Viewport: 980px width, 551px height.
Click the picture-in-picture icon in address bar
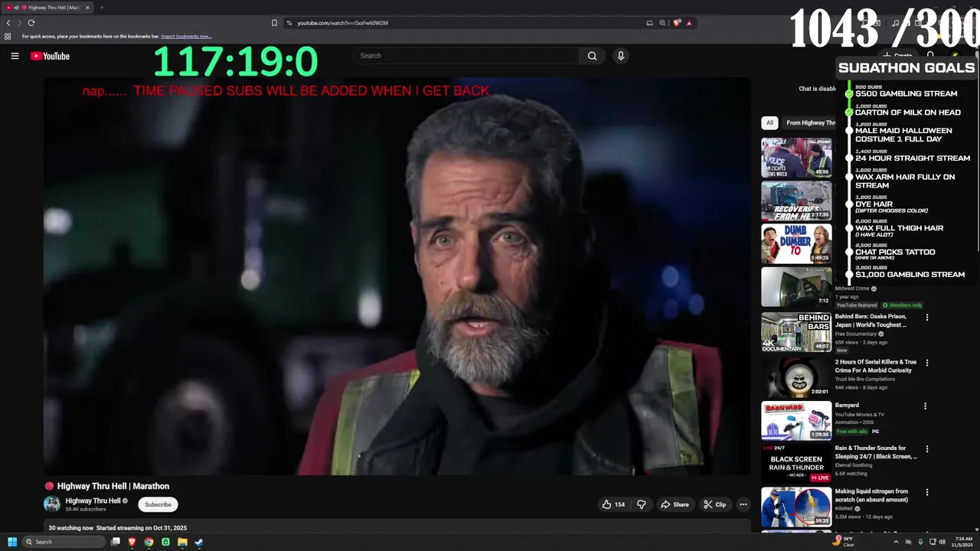649,23
